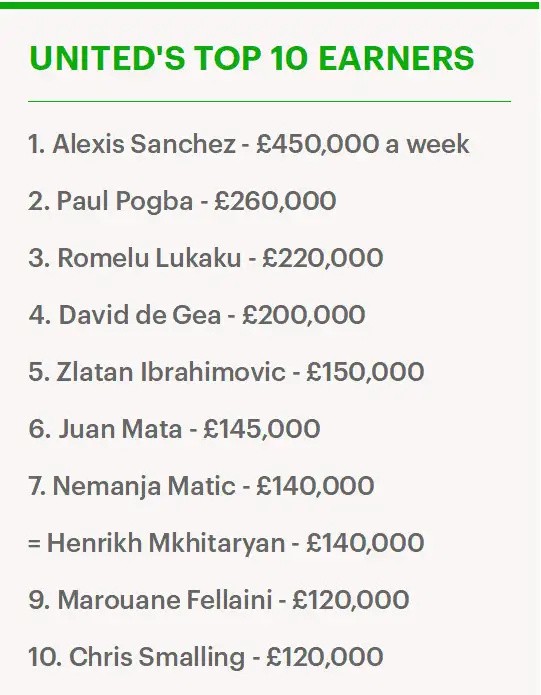Click the Paul Pogba £260,000 line

point(182,201)
